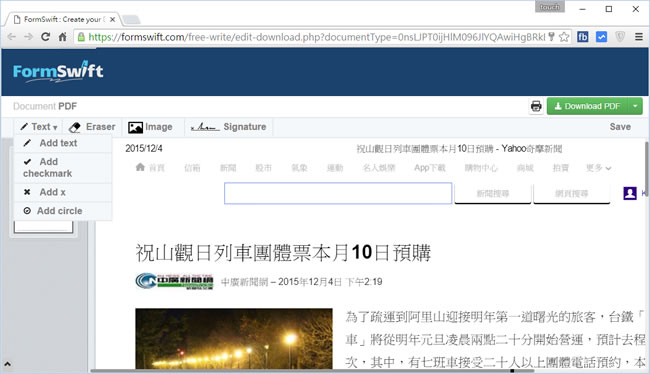This screenshot has width=650, height=374.
Task: Click the browser forward arrow
Action: (28, 37)
